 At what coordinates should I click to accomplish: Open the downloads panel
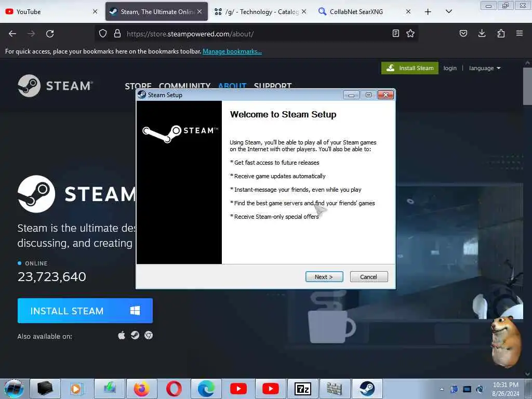click(482, 33)
